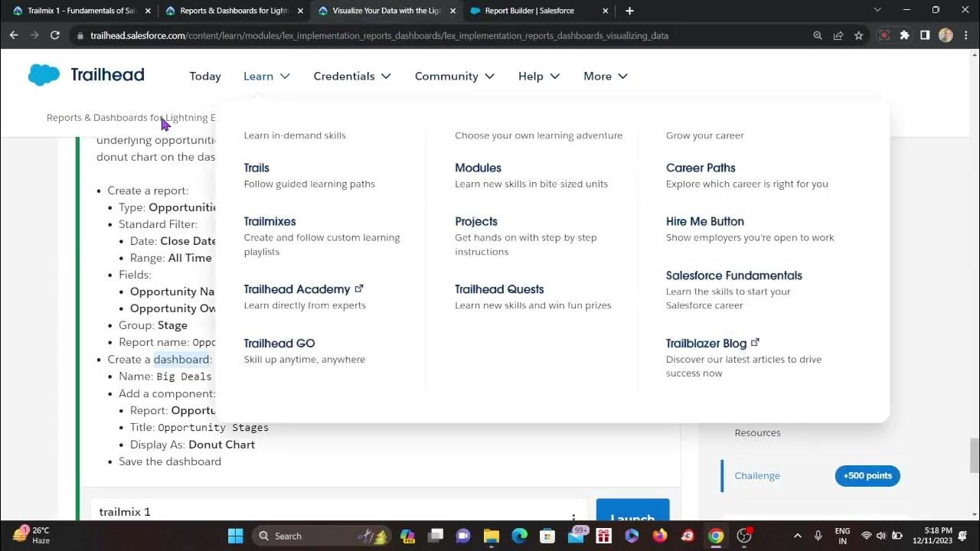Screen dimensions: 980x551
Task: Click the address bar URL
Action: click(379, 35)
